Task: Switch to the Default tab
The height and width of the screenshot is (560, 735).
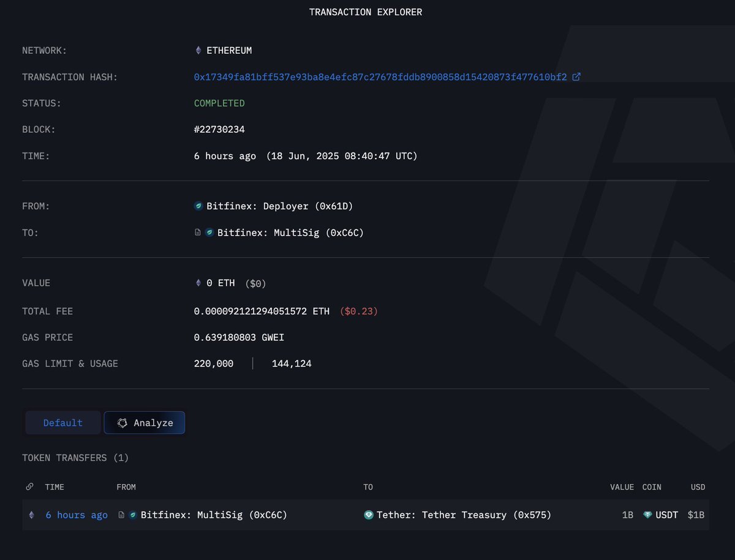Action: click(63, 423)
